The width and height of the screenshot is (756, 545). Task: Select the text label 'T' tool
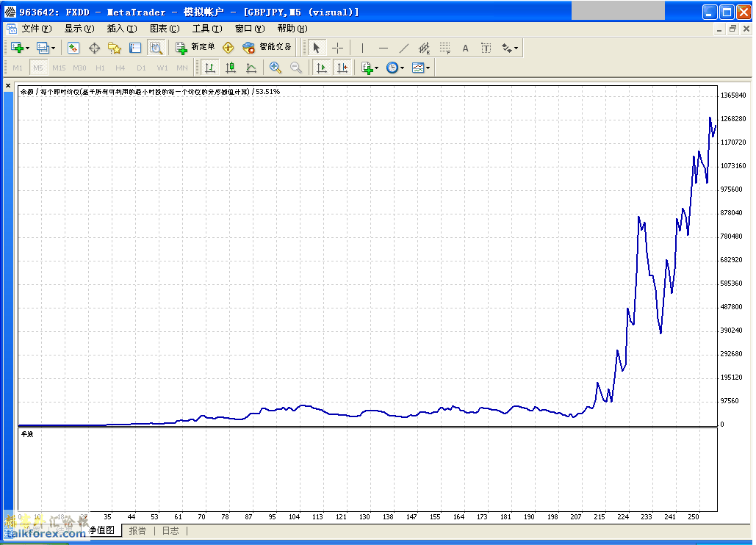click(x=486, y=48)
